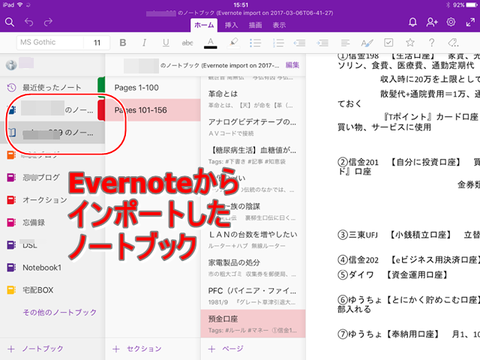Open その他のノートブック link

pos(60,312)
